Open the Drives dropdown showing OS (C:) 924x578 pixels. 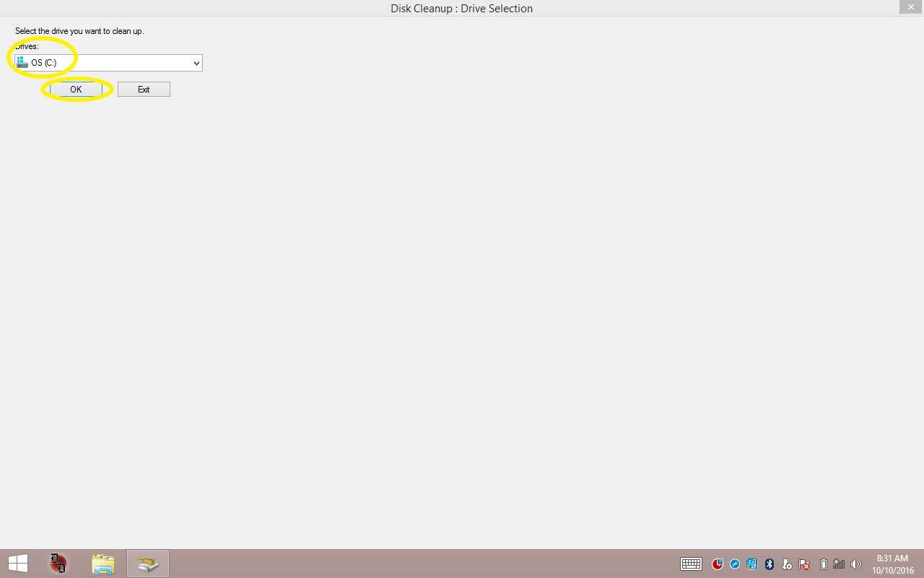[108, 63]
